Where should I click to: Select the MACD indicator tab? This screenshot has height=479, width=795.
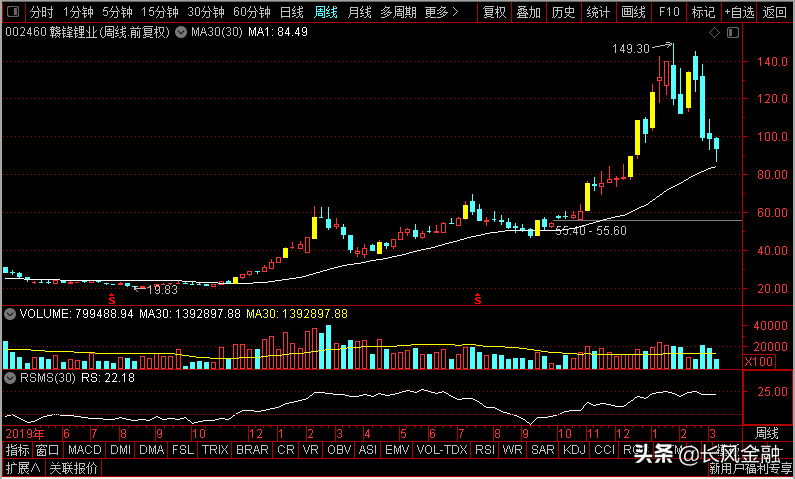coord(84,451)
